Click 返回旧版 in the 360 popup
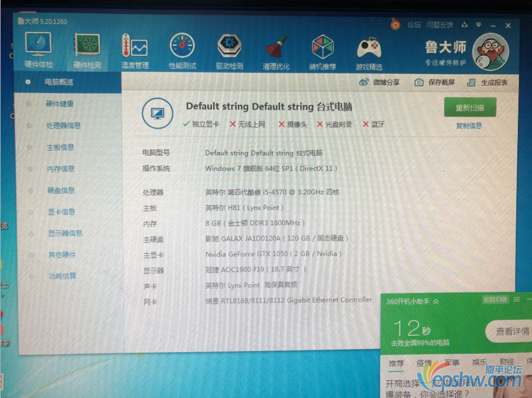The image size is (532, 398). tap(496, 299)
